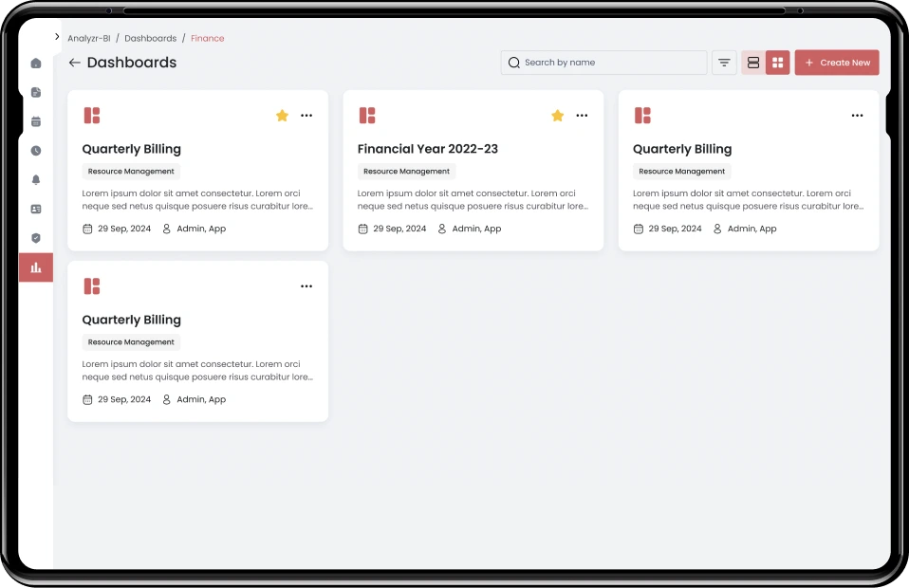Image resolution: width=909 pixels, height=588 pixels.
Task: Open notifications via the bell icon
Action: (x=35, y=179)
